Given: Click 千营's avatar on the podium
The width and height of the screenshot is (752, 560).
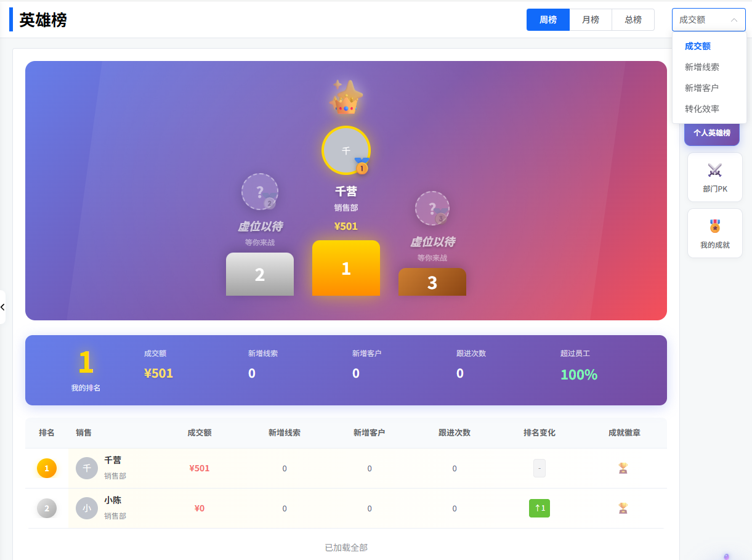Looking at the screenshot, I should pos(346,150).
